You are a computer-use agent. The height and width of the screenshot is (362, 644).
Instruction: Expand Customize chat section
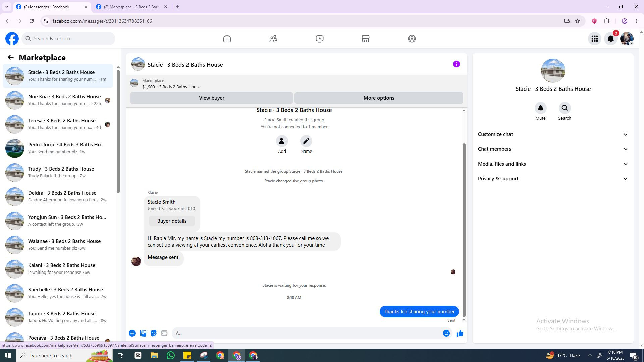(x=553, y=134)
